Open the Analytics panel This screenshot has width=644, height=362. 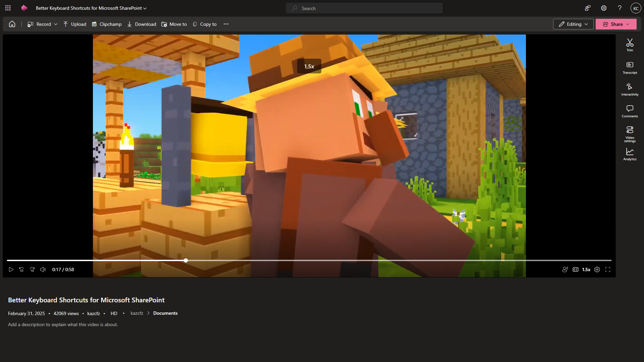point(630,155)
